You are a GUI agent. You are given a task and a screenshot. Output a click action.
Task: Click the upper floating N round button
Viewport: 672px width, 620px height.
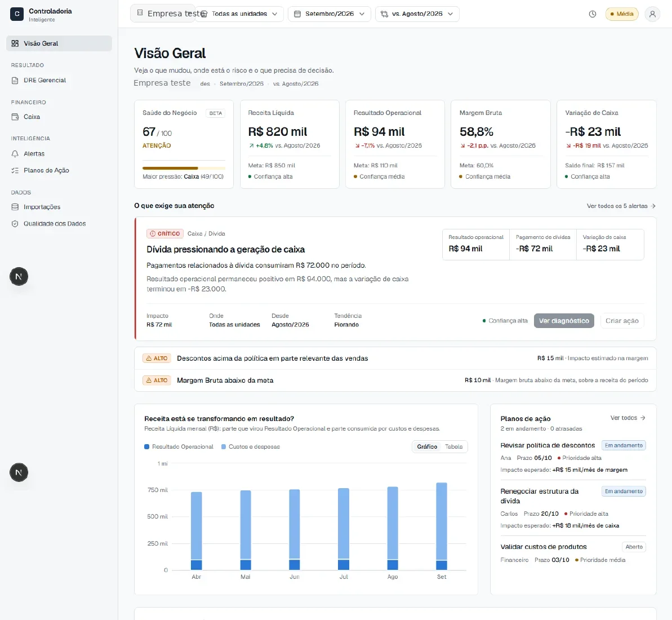point(19,277)
